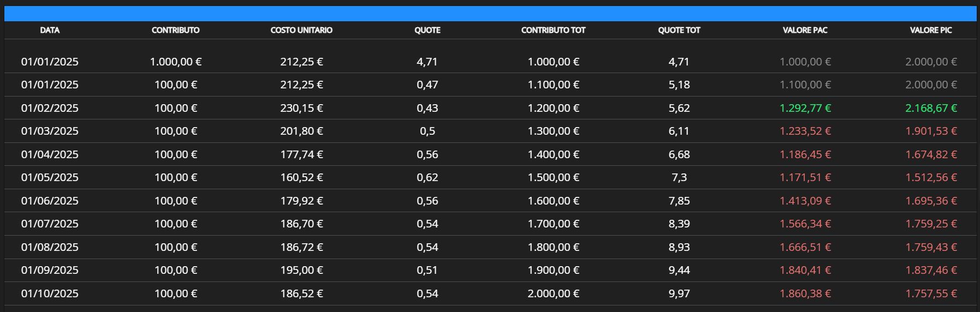Sort by the CONTRIBUTO column header
This screenshot has width=980, height=312.
point(175,30)
